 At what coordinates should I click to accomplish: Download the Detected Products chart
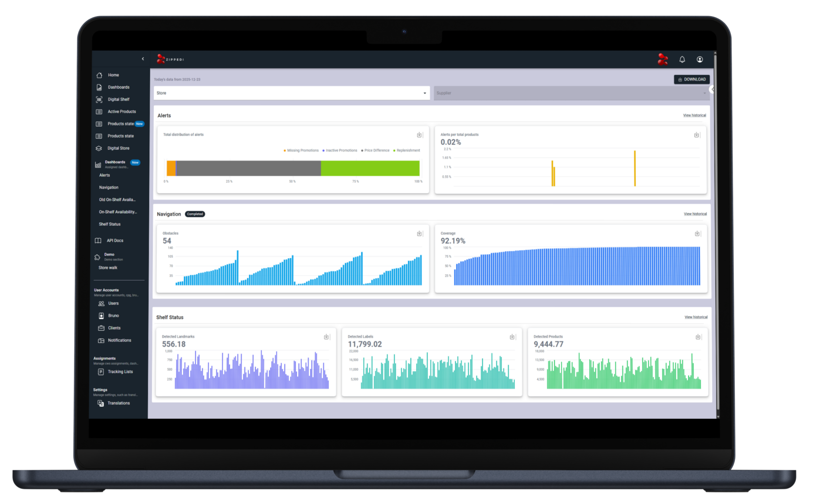click(x=698, y=337)
